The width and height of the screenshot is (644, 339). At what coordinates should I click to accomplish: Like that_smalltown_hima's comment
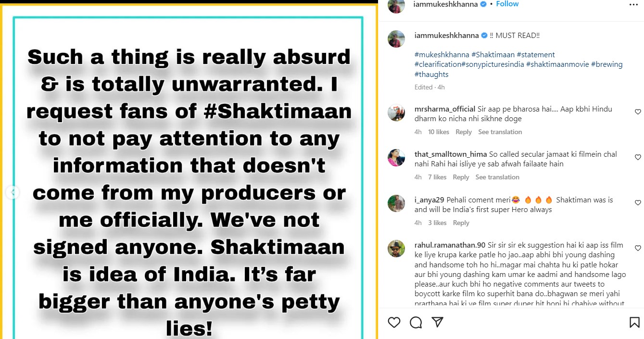[638, 157]
